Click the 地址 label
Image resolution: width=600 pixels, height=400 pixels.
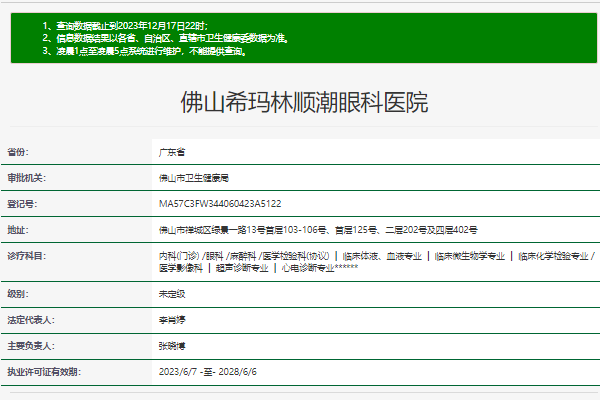point(18,230)
